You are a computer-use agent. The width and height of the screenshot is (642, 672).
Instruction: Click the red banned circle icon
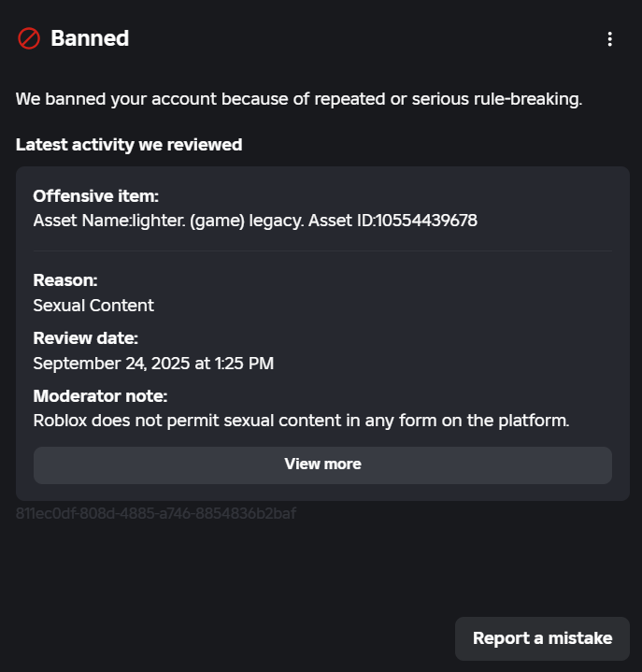tap(29, 38)
